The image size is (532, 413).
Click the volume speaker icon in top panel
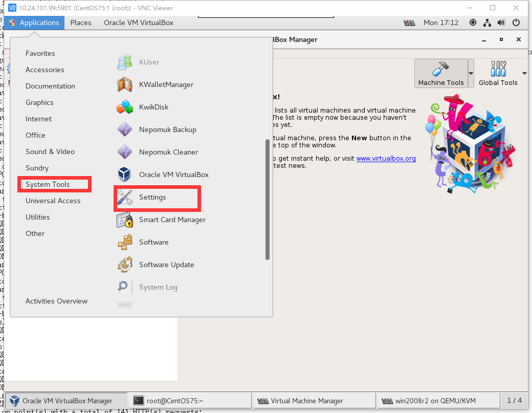coord(501,23)
